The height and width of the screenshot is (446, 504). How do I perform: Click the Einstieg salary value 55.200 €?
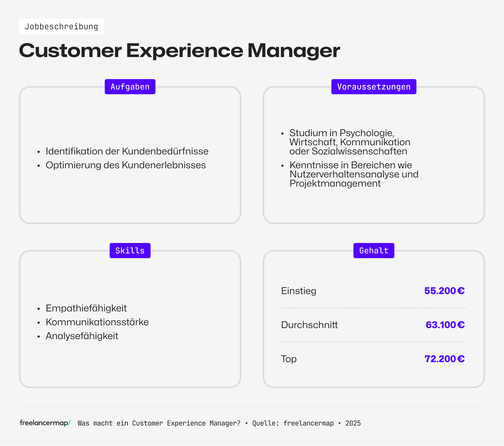(444, 291)
